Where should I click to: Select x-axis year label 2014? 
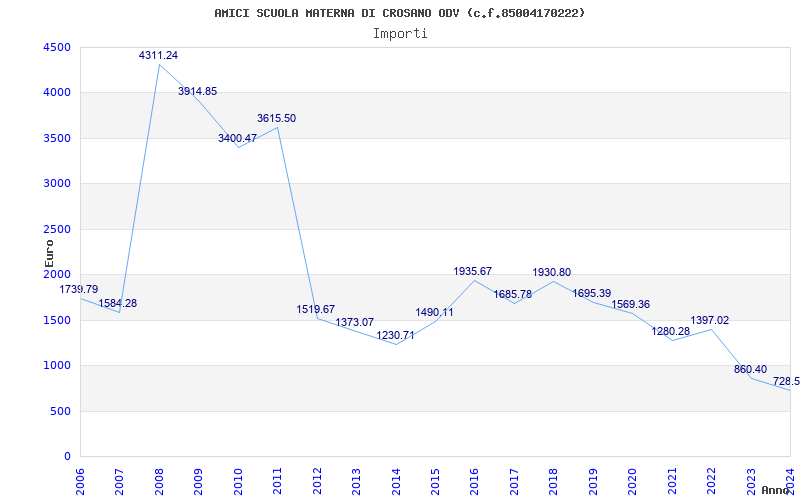(x=395, y=481)
